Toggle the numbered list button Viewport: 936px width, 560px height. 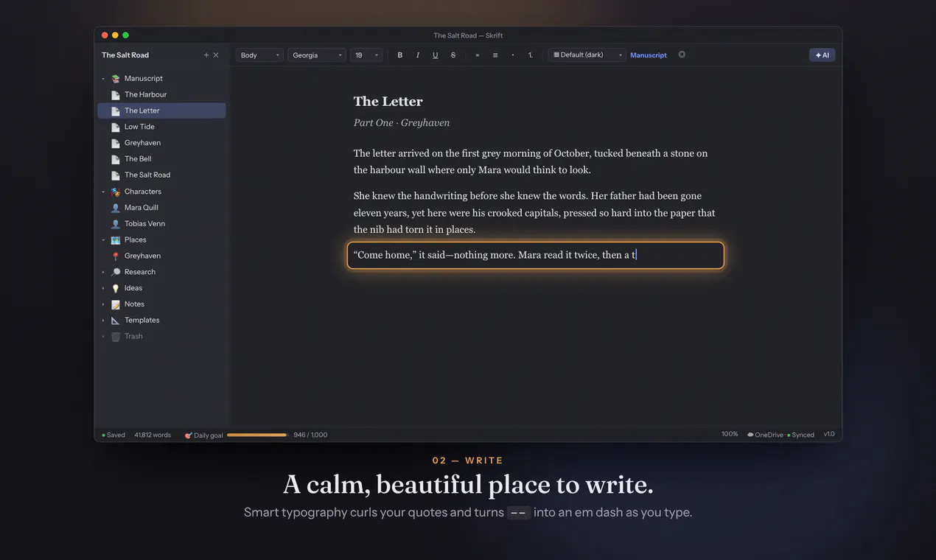click(531, 55)
